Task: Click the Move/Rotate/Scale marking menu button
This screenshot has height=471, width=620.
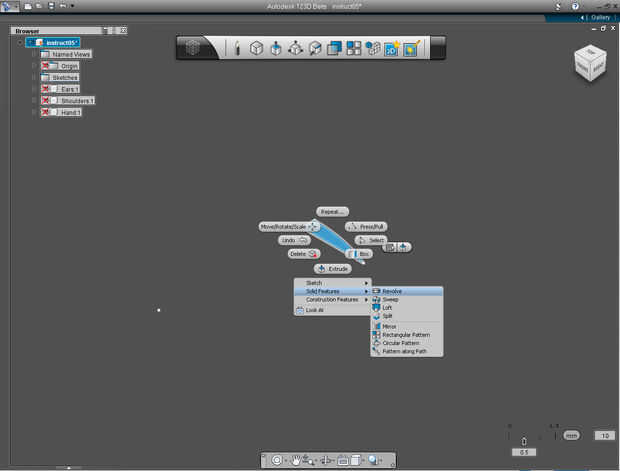Action: [x=289, y=227]
